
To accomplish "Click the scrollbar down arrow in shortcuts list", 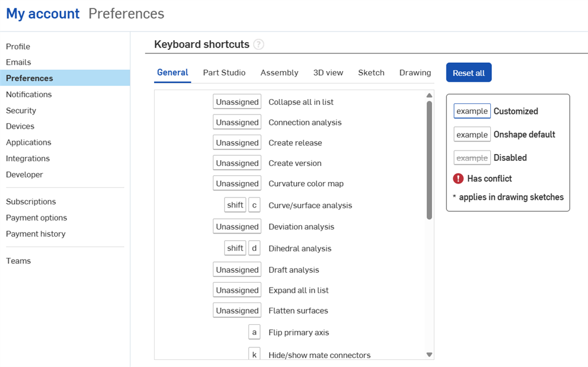I will pyautogui.click(x=429, y=355).
